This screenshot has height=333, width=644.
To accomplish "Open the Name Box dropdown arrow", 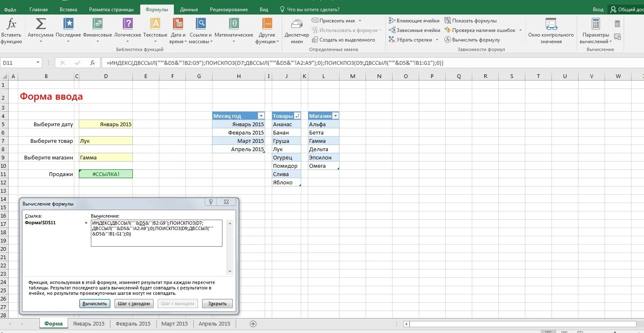I will click(38, 63).
